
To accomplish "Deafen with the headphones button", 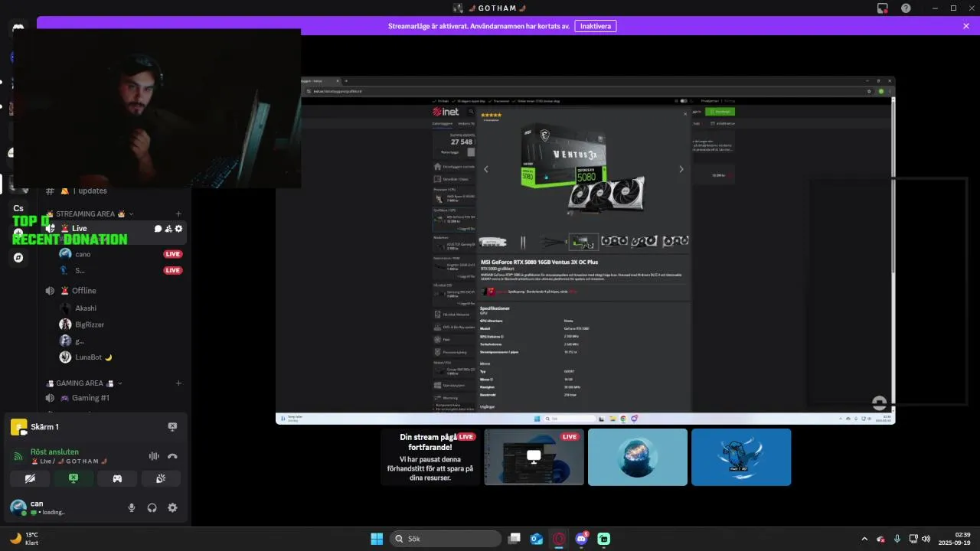I will pyautogui.click(x=152, y=507).
